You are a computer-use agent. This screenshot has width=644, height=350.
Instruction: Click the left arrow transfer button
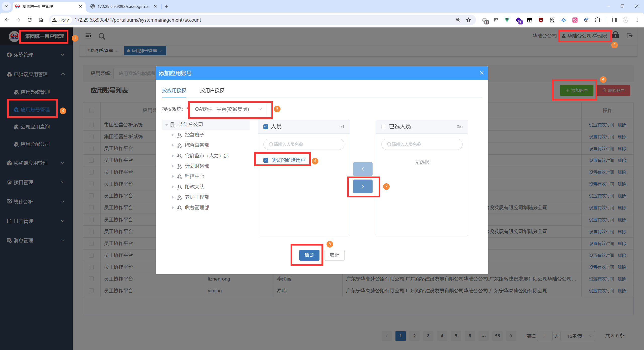[x=363, y=169]
